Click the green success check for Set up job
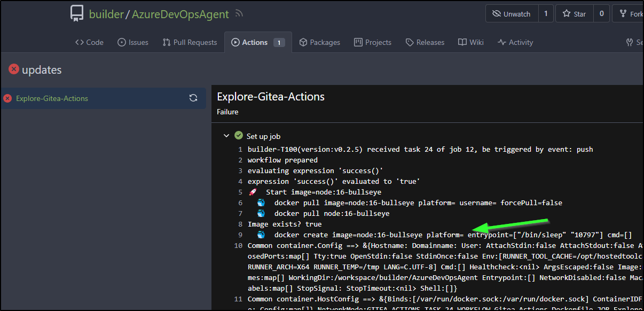644x311 pixels. (x=239, y=136)
